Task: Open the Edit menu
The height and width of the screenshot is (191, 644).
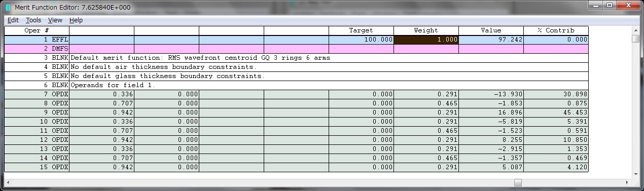Action: pyautogui.click(x=13, y=20)
